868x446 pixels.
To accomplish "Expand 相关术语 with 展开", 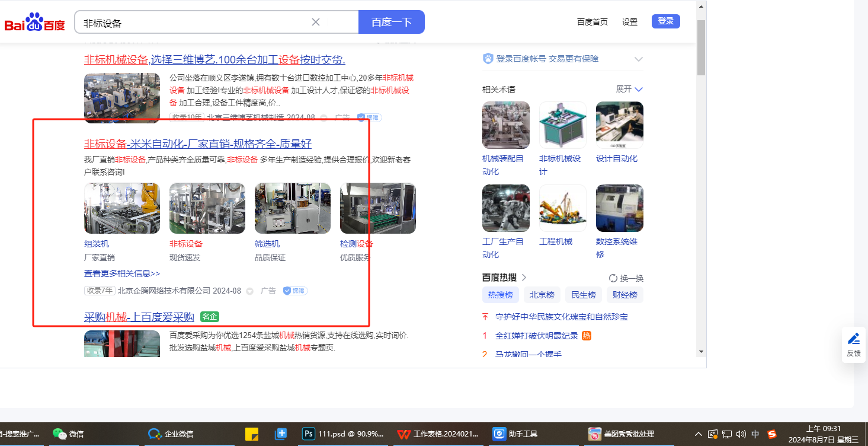I will pos(629,89).
